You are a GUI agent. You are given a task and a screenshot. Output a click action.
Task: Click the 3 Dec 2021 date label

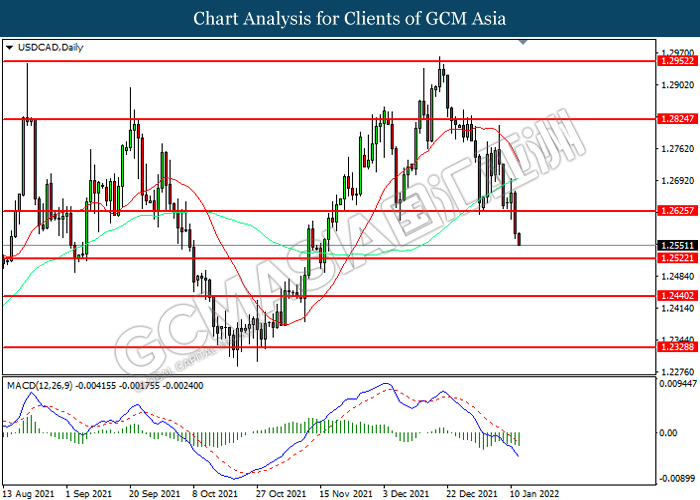(x=406, y=494)
